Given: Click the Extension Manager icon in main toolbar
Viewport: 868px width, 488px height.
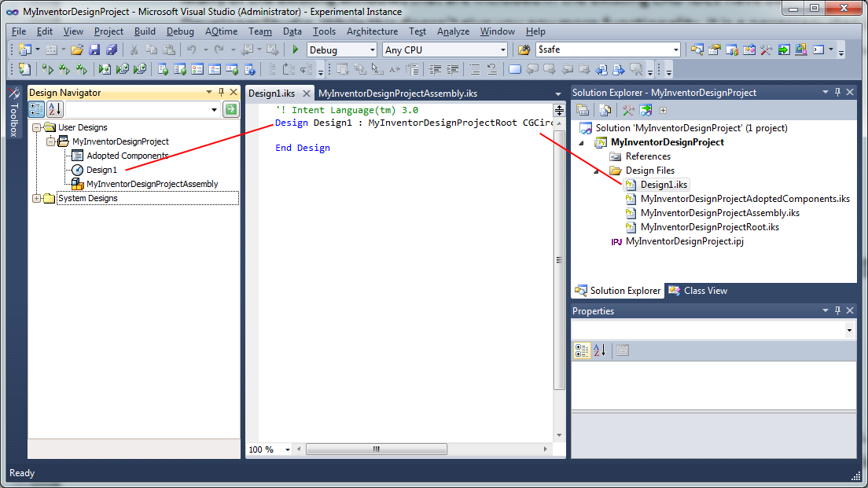Looking at the screenshot, I should click(x=801, y=50).
